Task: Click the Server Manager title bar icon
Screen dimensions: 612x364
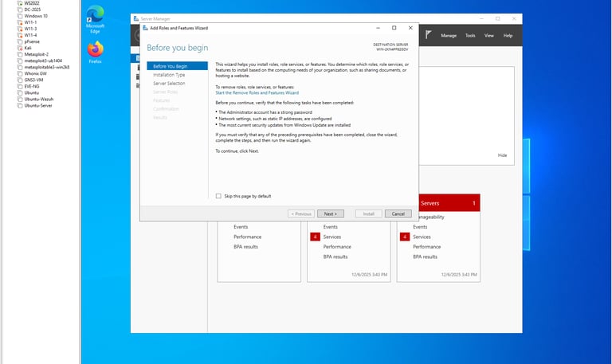Action: pos(135,18)
